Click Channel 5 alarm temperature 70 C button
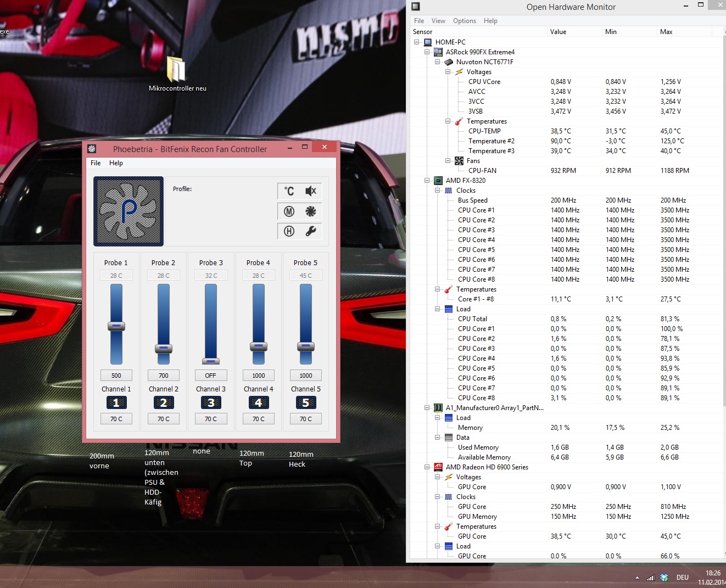 click(306, 419)
